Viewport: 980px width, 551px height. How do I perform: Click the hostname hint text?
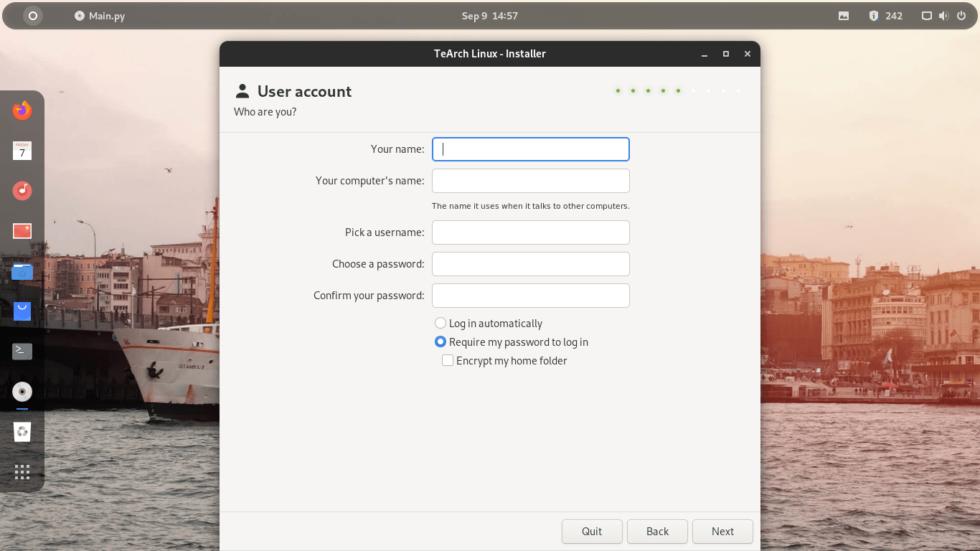click(x=531, y=206)
